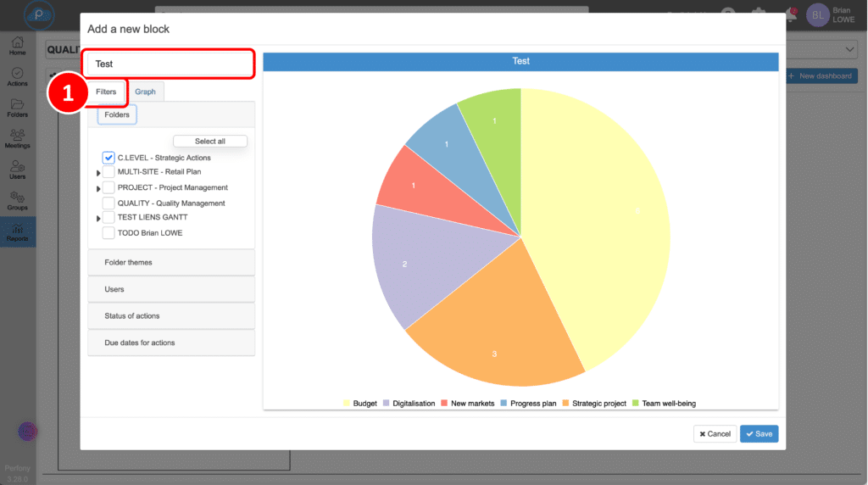Viewport: 868px width, 485px height.
Task: Open Groups from the sidebar
Action: (17, 200)
